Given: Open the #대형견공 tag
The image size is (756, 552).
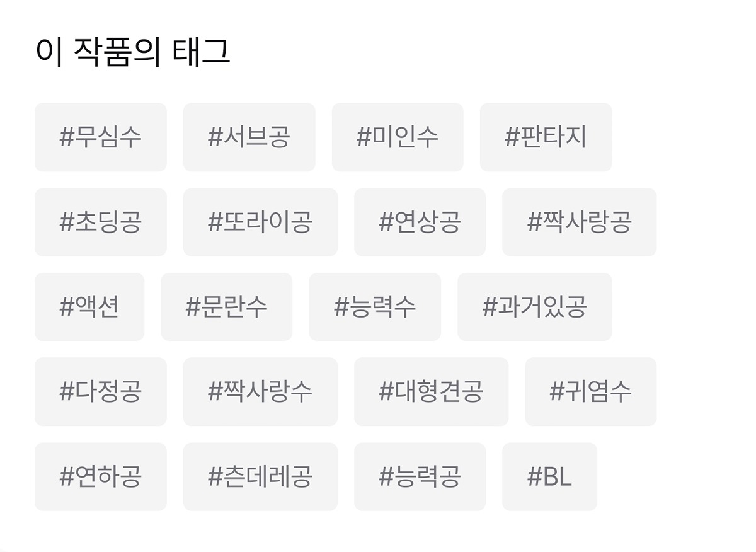Looking at the screenshot, I should click(431, 391).
